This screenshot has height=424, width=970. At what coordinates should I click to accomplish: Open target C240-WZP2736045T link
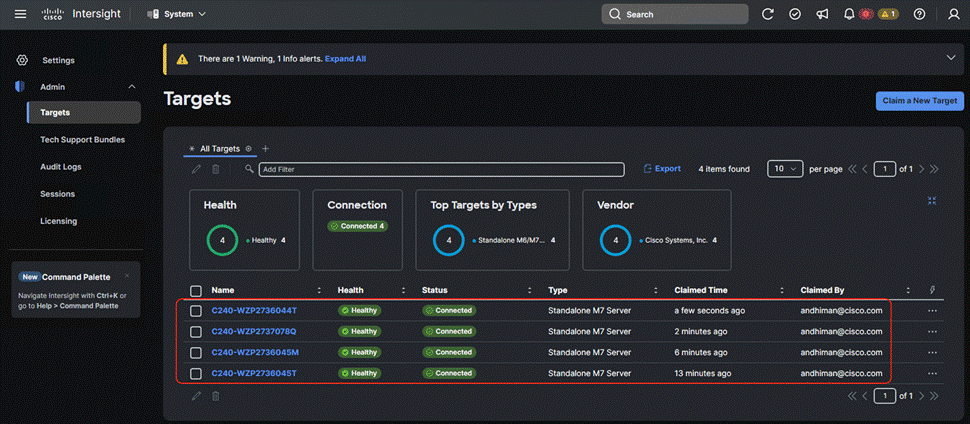click(254, 373)
